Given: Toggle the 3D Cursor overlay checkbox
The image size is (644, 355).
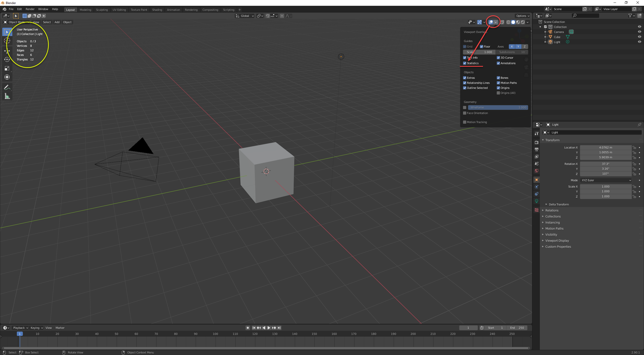Looking at the screenshot, I should point(498,58).
